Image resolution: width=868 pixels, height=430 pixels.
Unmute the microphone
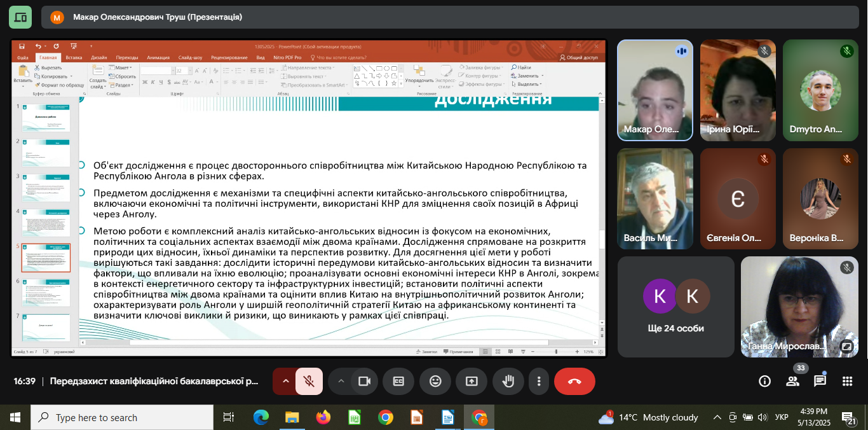coord(309,381)
